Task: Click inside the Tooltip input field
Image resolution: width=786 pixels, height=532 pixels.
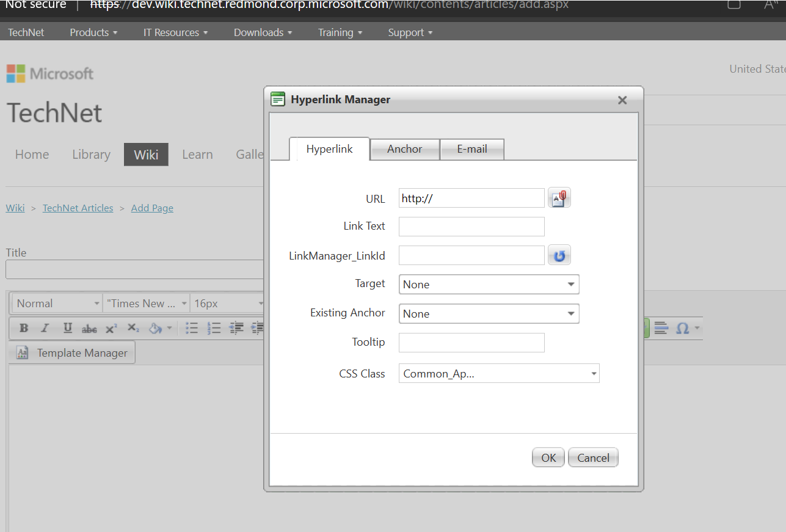Action: point(471,342)
